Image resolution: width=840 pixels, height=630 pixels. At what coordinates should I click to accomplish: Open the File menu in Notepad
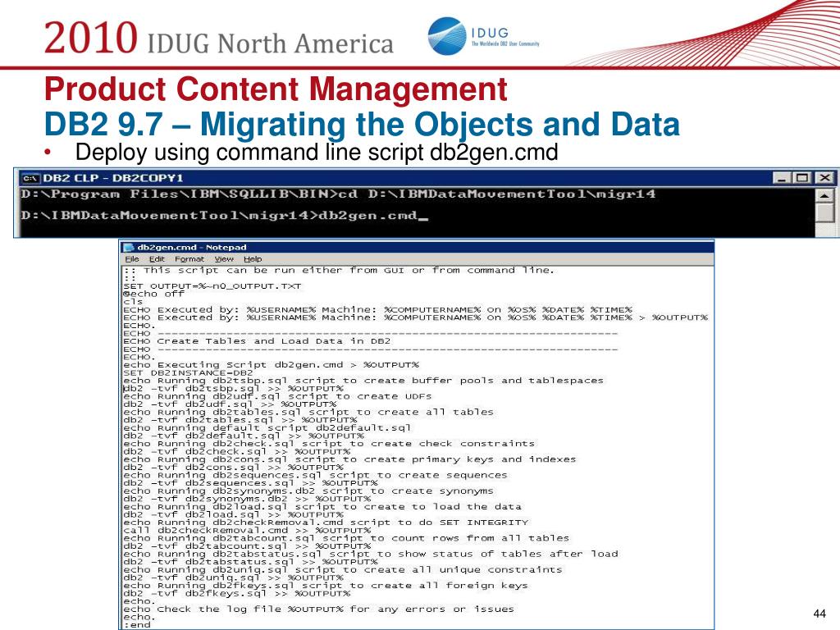132,258
